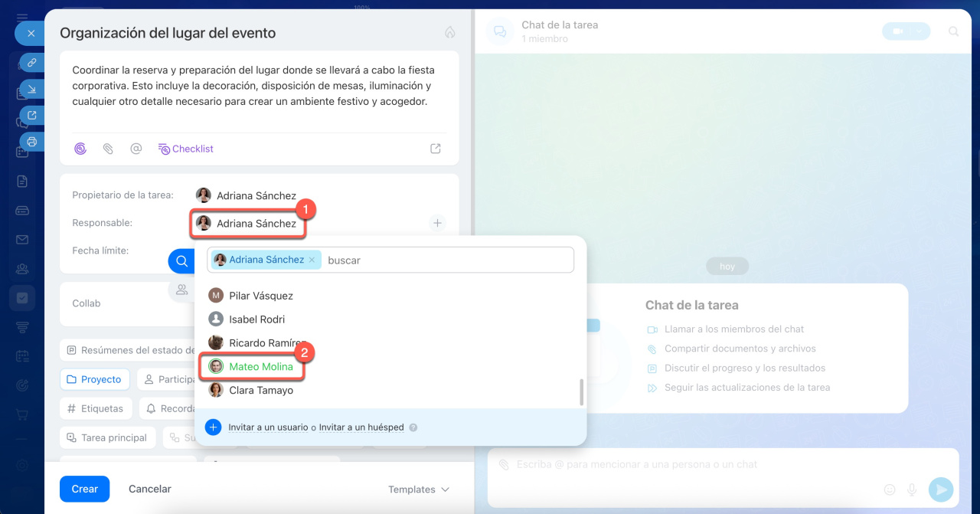Click the printer icon side button

coord(31,142)
